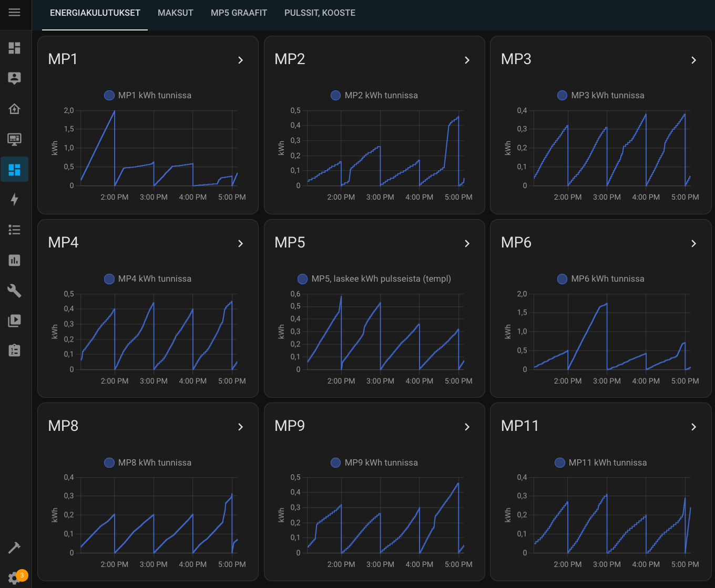This screenshot has width=715, height=588.
Task: Click the MP6 line chart plot
Action: (612, 332)
